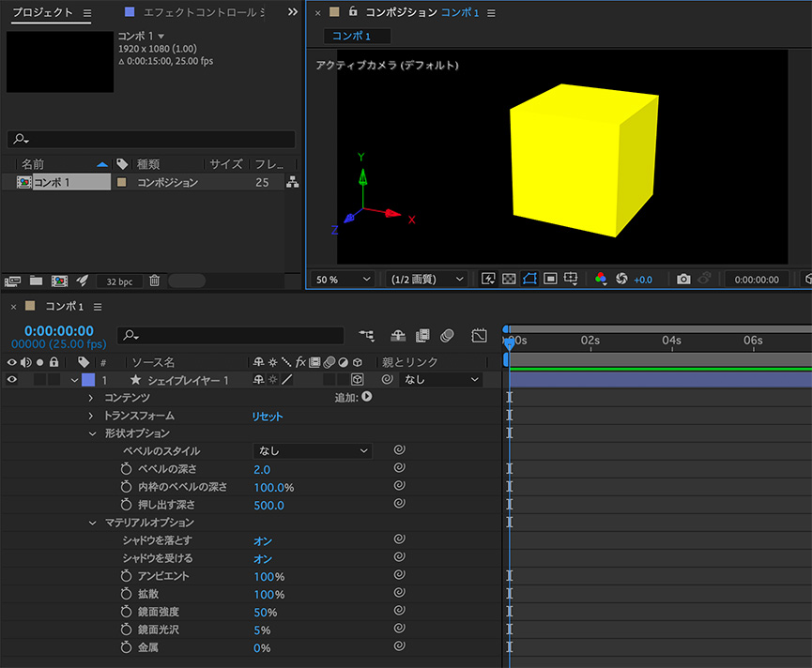Reset exposure in the composition panel
Screen dimensions: 812x668
pyautogui.click(x=620, y=279)
